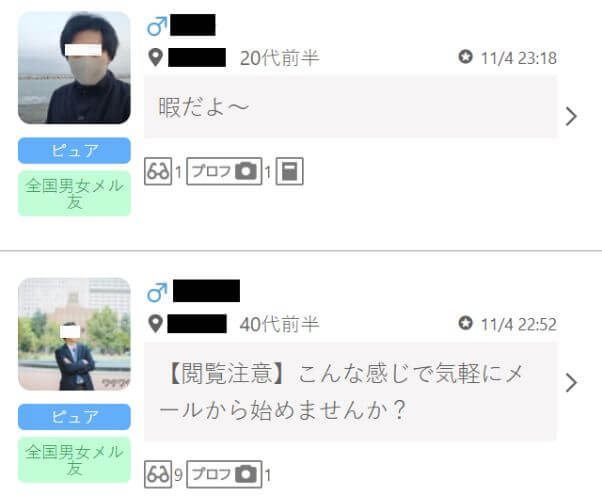The width and height of the screenshot is (602, 496).
Task: Click the location pin on 20代前半 post
Action: coord(155,58)
